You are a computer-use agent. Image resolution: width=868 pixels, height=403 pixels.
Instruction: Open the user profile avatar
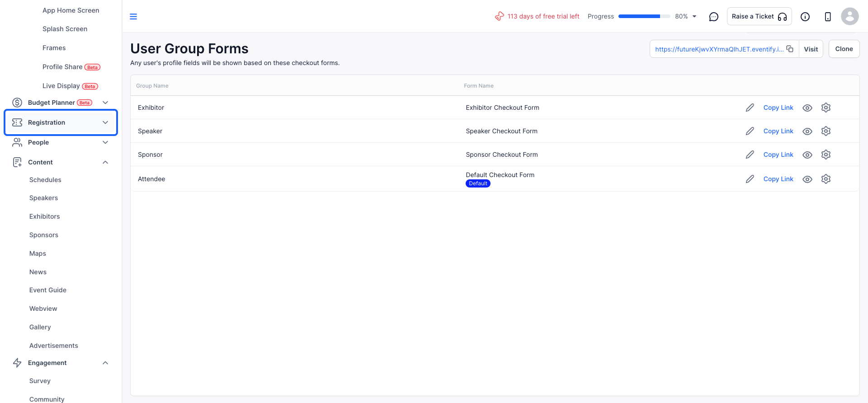coord(850,16)
